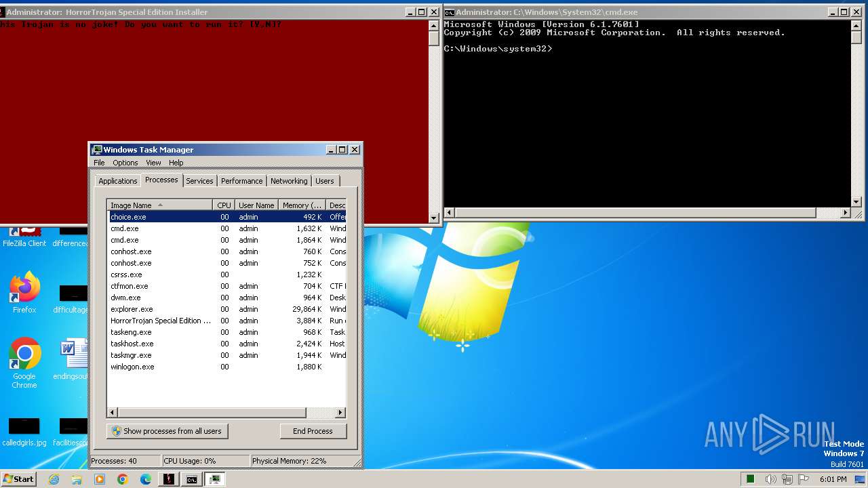This screenshot has width=868, height=488.
Task: Select csrss.exe process row
Action: tap(227, 274)
